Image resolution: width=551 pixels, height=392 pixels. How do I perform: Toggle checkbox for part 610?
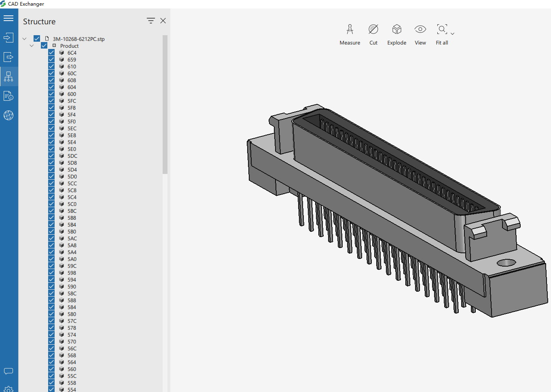(51, 66)
